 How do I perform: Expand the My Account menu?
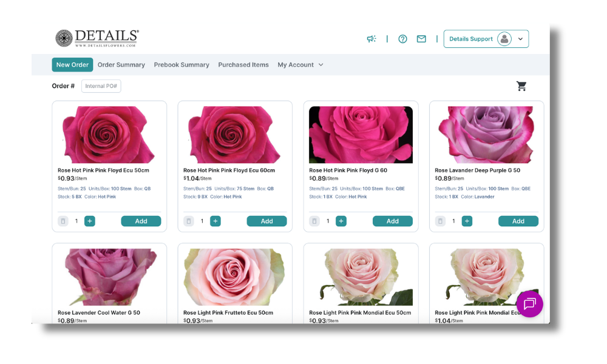click(x=300, y=65)
